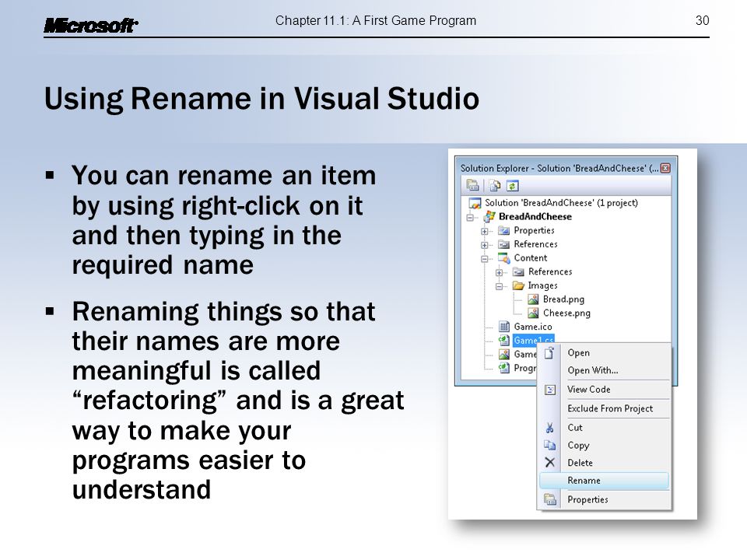Viewport: 747px width, 560px height.
Task: Click the green Refresh toolbar icon
Action: coord(512,185)
